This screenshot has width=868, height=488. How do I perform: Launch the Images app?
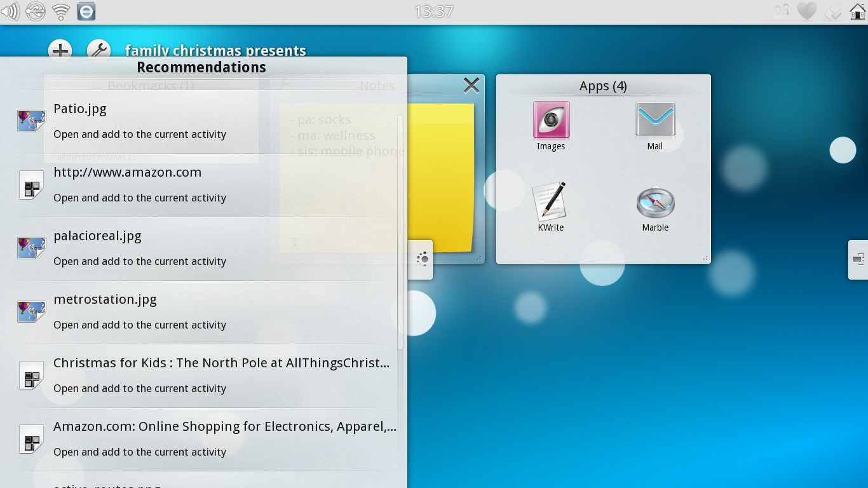tap(551, 126)
